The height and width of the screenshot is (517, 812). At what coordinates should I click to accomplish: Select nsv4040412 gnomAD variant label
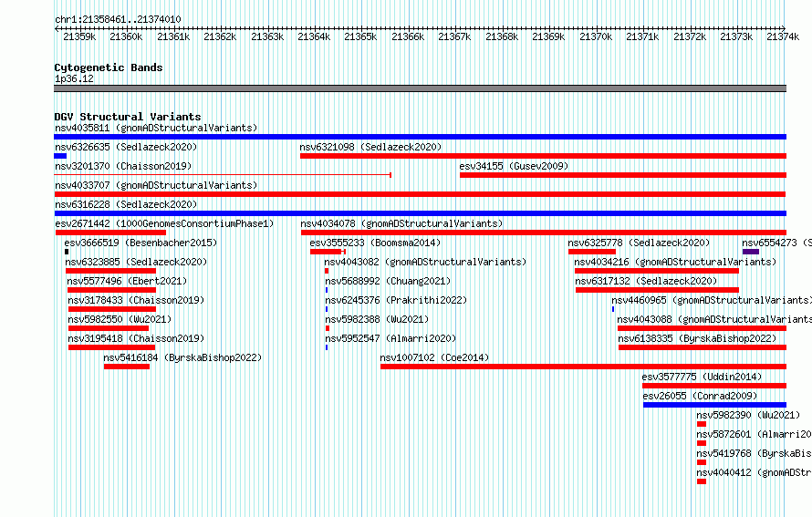[754, 472]
